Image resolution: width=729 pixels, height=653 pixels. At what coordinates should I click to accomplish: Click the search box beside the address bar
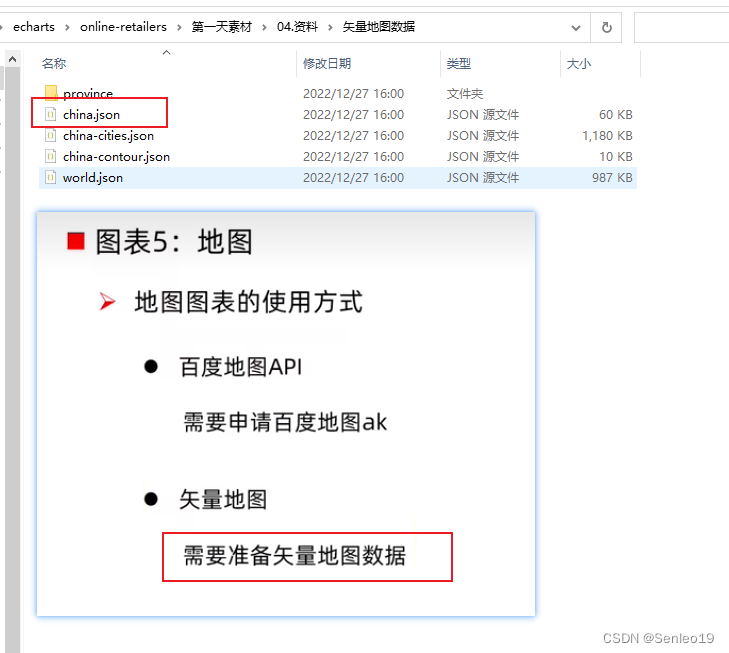[682, 27]
